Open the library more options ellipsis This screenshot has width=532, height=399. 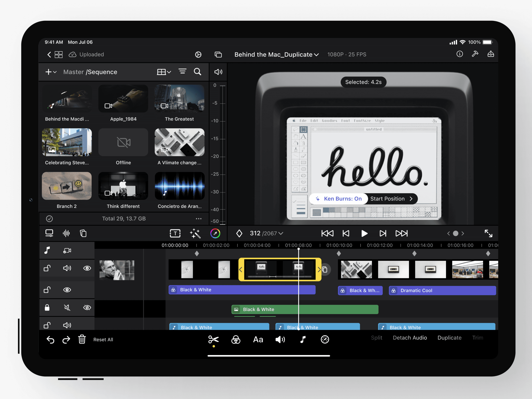coord(199,219)
